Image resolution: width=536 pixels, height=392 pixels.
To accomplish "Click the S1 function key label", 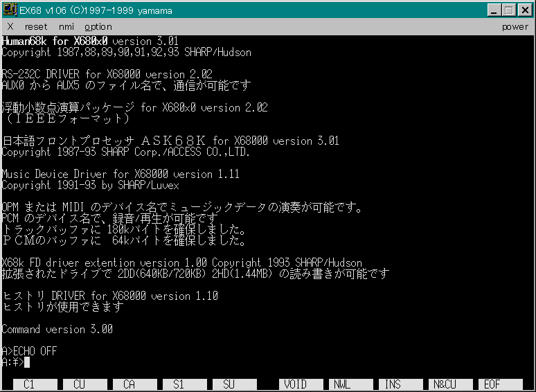I will 179,384.
